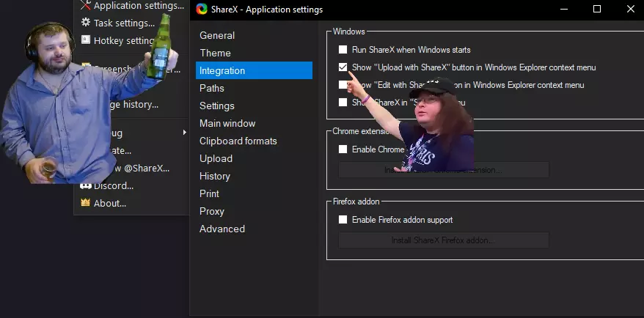644x318 pixels.
Task: Minimize the Application settings window
Action: pos(564,9)
